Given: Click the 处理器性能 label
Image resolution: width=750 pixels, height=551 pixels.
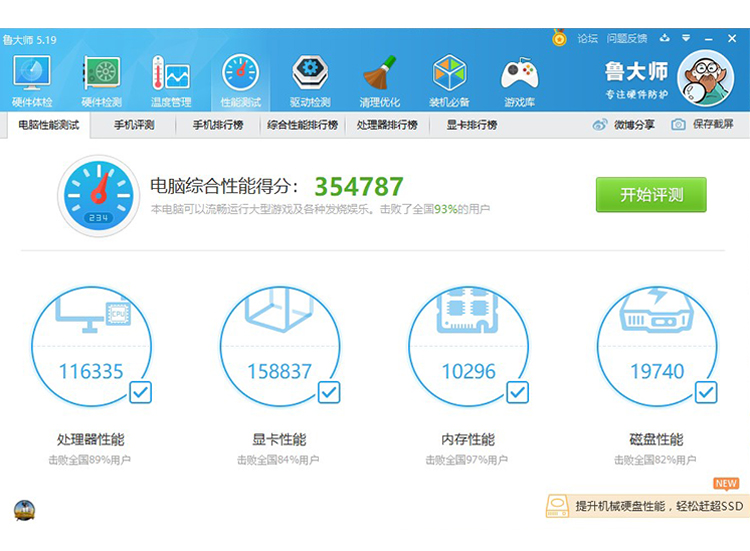Looking at the screenshot, I should pos(91,439).
